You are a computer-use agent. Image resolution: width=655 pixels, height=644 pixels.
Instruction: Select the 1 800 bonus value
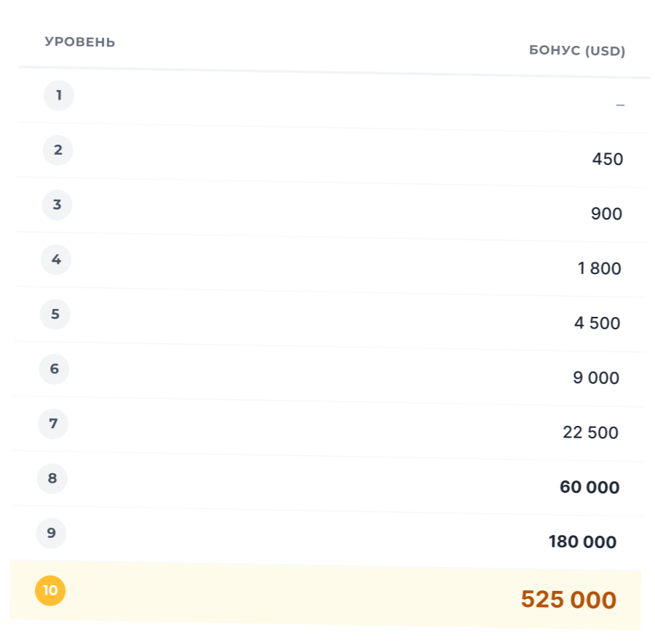[600, 268]
